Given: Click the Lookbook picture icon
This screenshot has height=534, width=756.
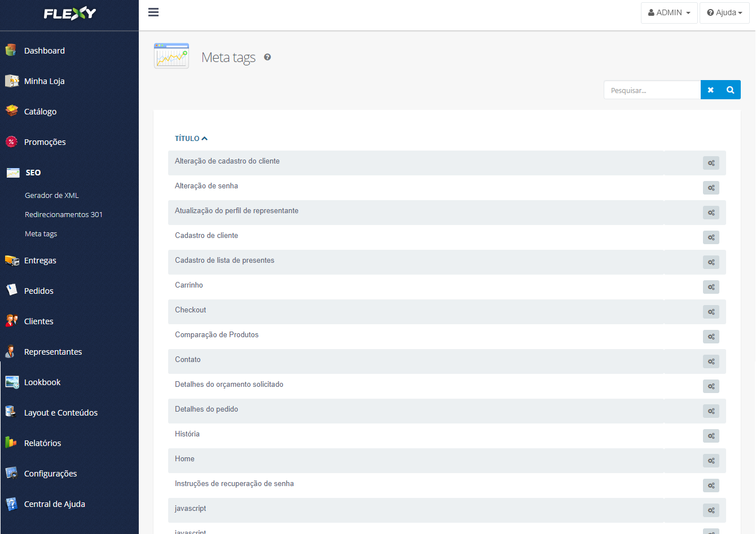Looking at the screenshot, I should [x=12, y=382].
